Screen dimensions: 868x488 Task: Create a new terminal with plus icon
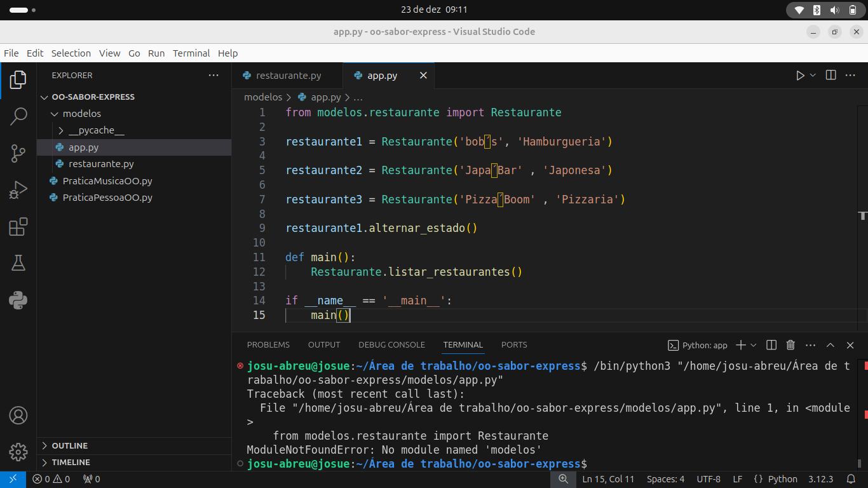coord(740,345)
